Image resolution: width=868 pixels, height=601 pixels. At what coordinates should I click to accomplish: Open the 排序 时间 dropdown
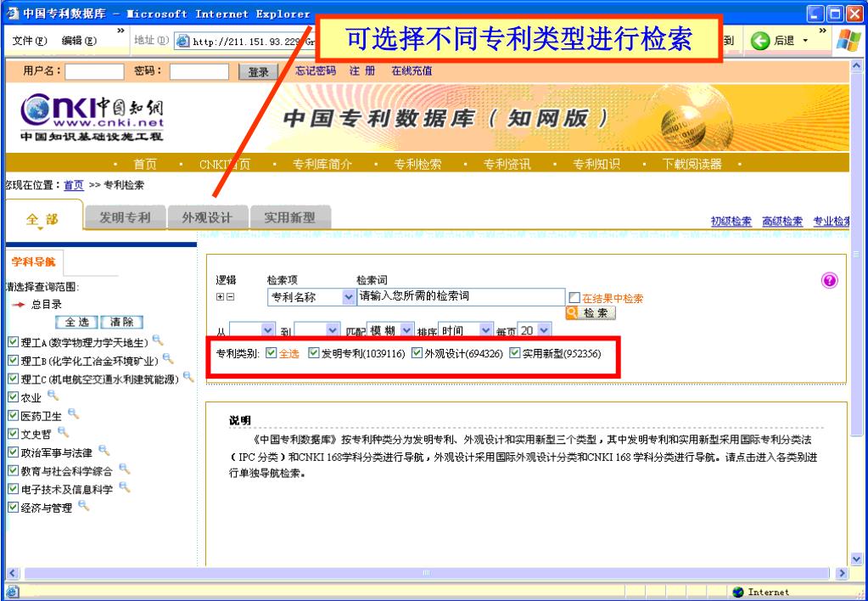pyautogui.click(x=486, y=330)
